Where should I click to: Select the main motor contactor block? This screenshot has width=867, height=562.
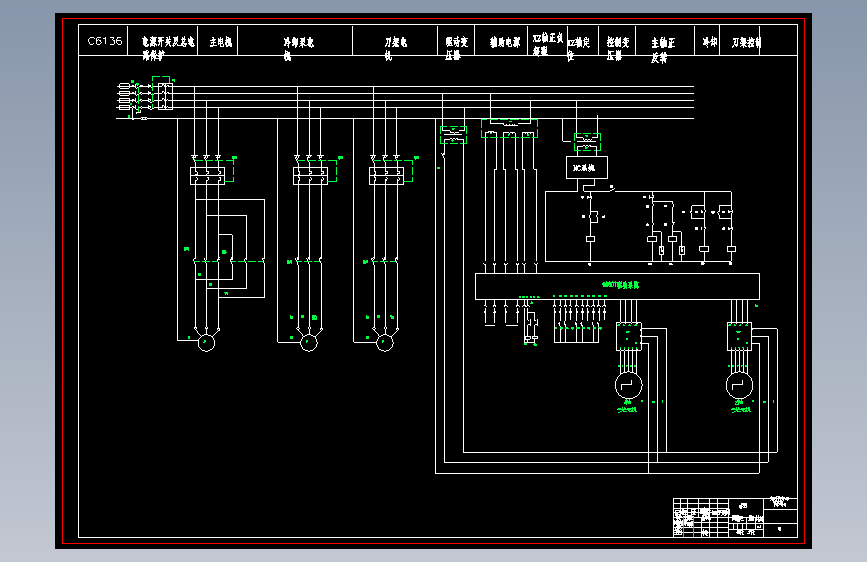(207, 175)
